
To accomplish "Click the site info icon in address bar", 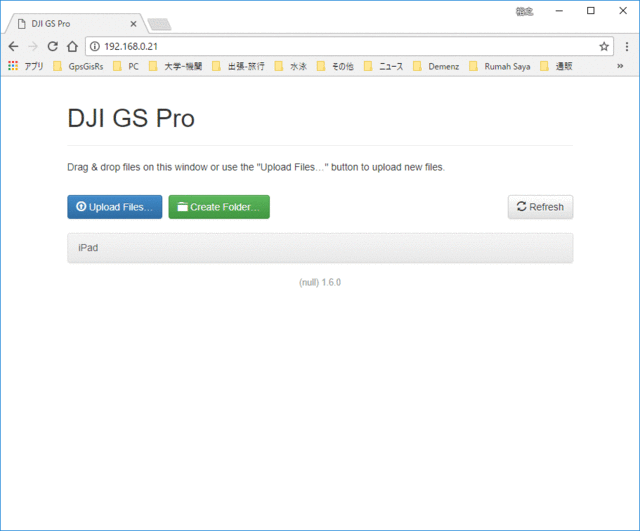I will point(95,47).
